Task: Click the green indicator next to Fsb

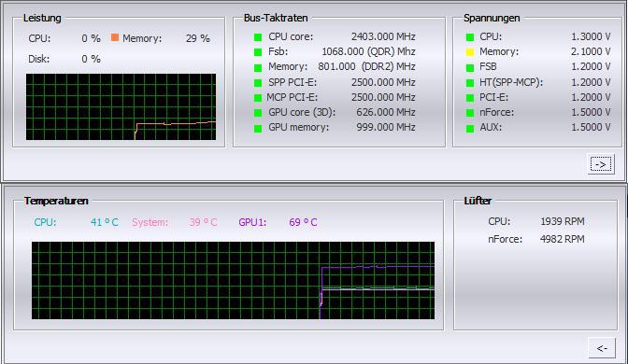Action: coord(258,52)
